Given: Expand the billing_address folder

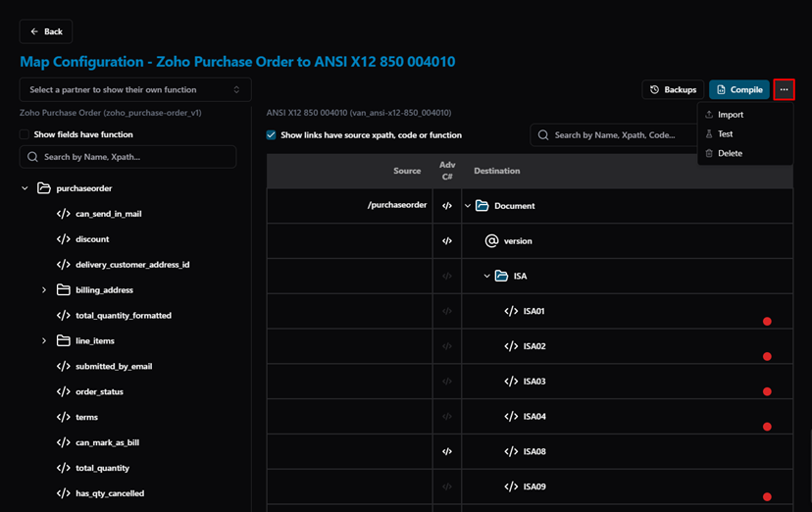Looking at the screenshot, I should [x=44, y=290].
